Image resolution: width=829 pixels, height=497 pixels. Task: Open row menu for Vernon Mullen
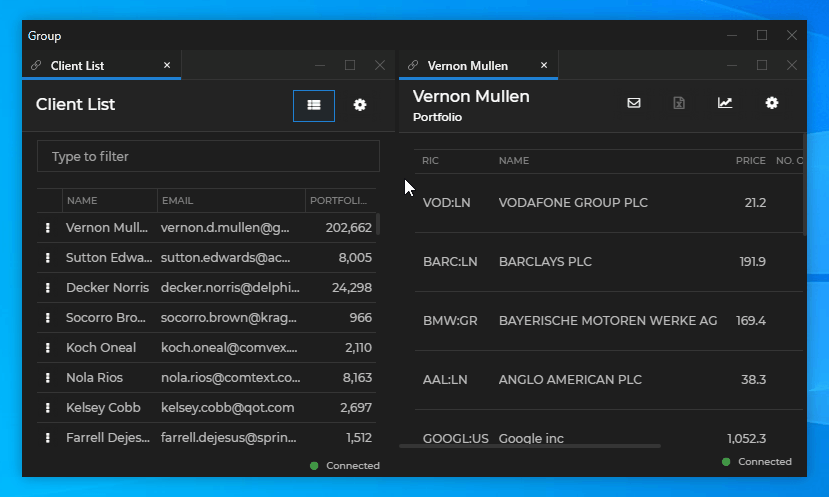click(x=48, y=228)
